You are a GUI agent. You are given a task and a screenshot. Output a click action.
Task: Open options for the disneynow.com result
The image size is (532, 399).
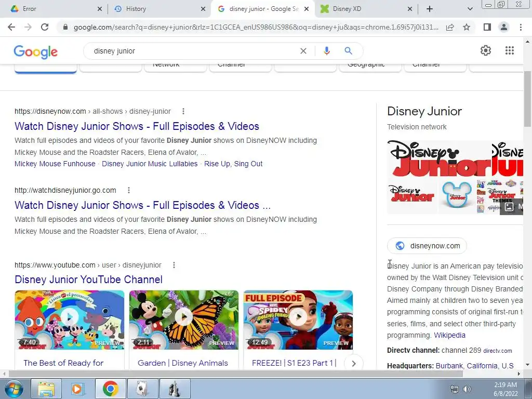click(x=183, y=111)
